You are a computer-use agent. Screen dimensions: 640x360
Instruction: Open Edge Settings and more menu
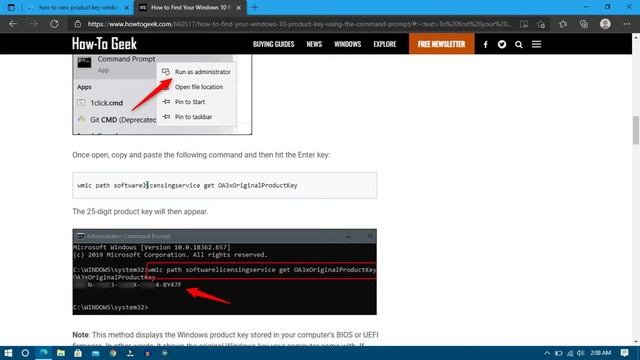(x=627, y=24)
